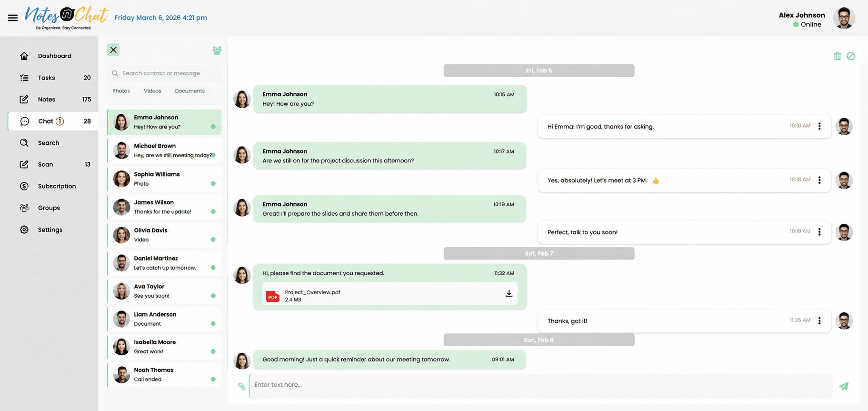The height and width of the screenshot is (411, 868).
Task: Download Project_Overview.pdf
Action: coord(509,294)
